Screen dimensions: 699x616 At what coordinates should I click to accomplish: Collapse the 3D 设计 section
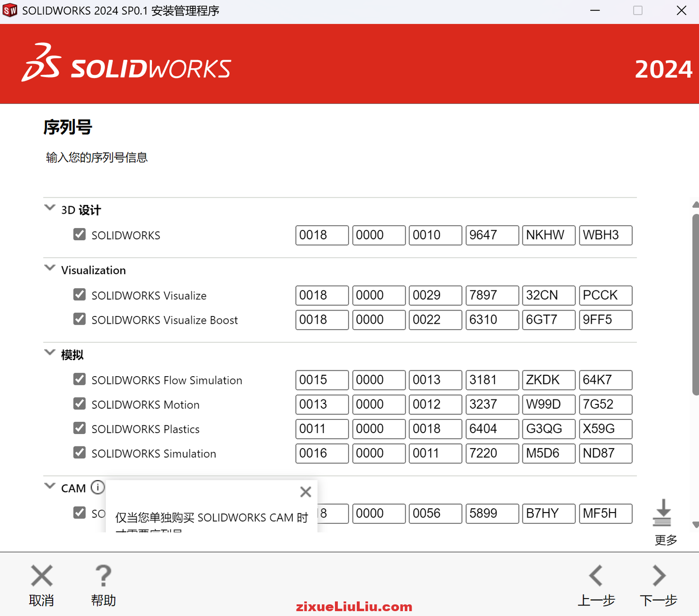pyautogui.click(x=50, y=207)
